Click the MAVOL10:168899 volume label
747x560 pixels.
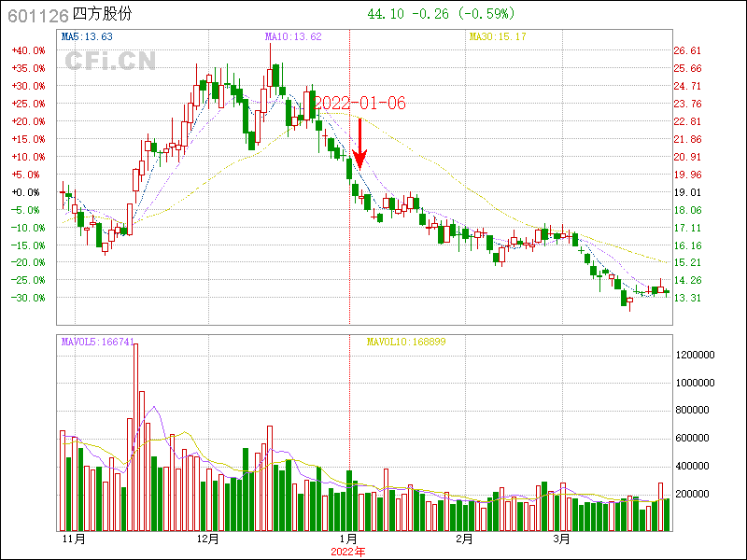[405, 342]
